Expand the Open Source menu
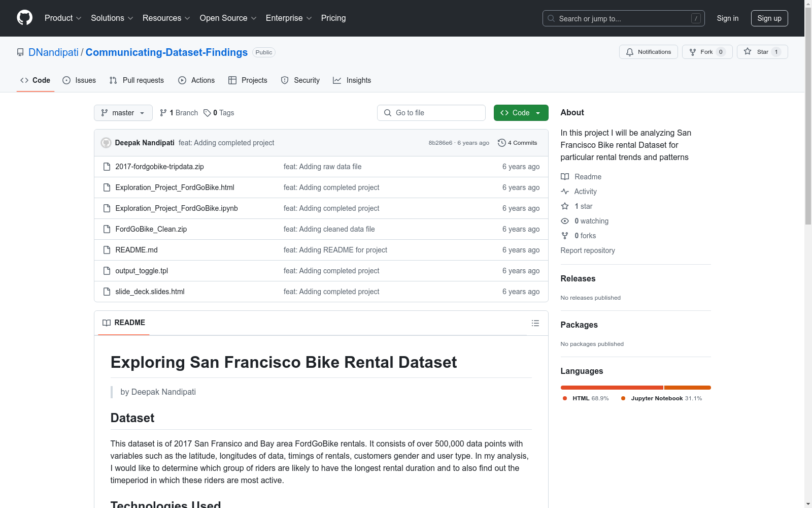The image size is (812, 508). [228, 18]
